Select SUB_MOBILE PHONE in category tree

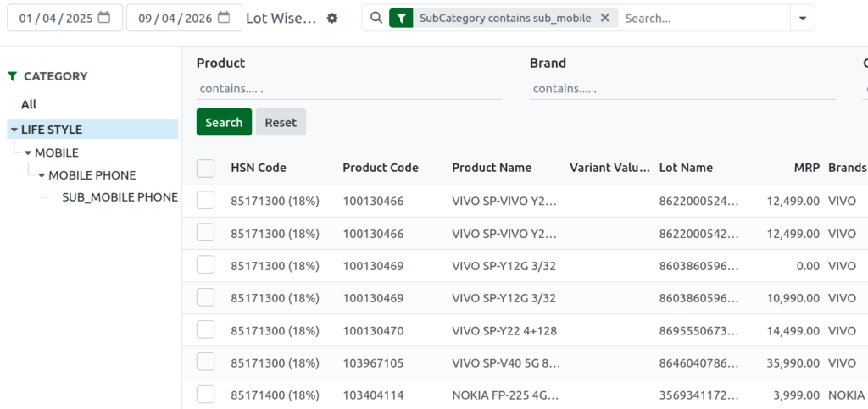pos(120,197)
